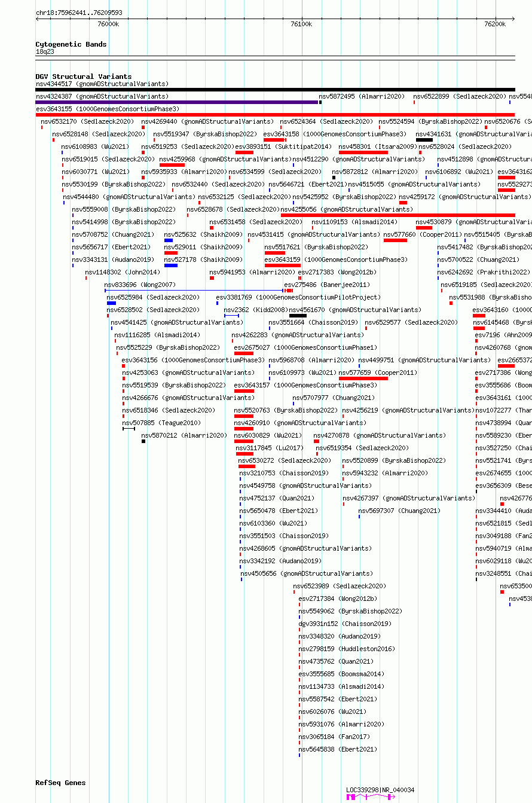
Task: Click the 76000k ruler label
Action: pos(108,24)
